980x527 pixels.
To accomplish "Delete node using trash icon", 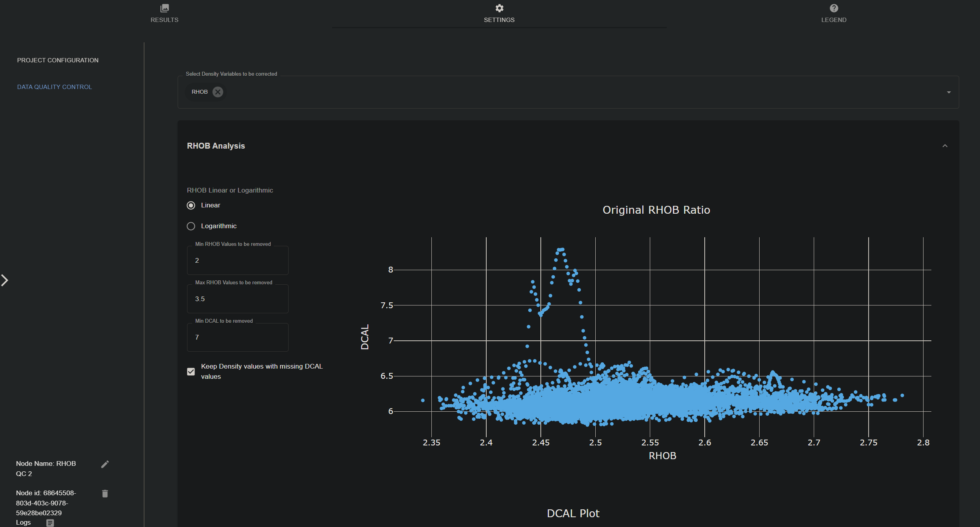I will pos(105,494).
